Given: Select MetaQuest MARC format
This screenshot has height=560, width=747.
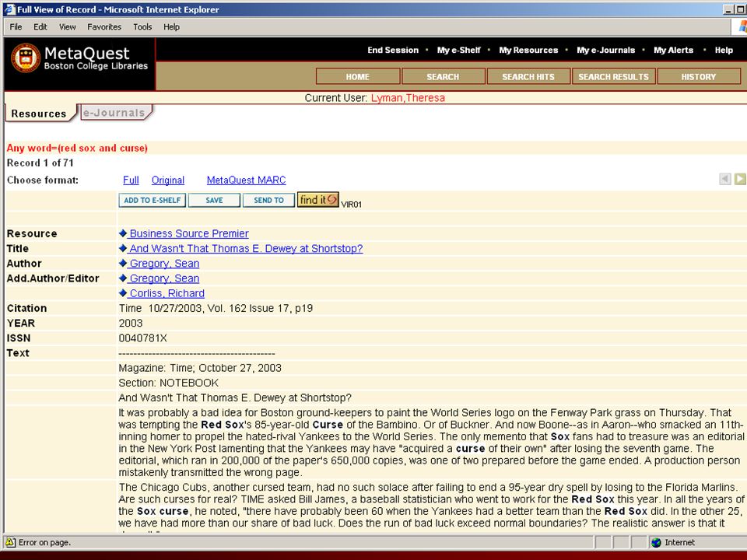Looking at the screenshot, I should (x=247, y=180).
